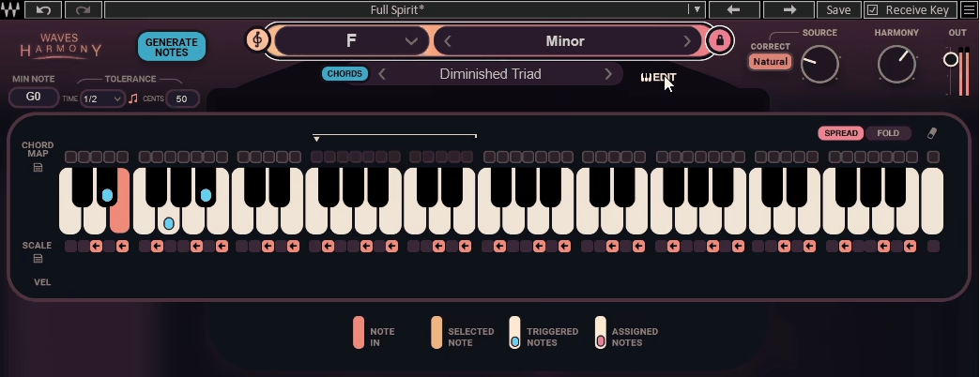Click the Waves logo icon

coord(10,9)
